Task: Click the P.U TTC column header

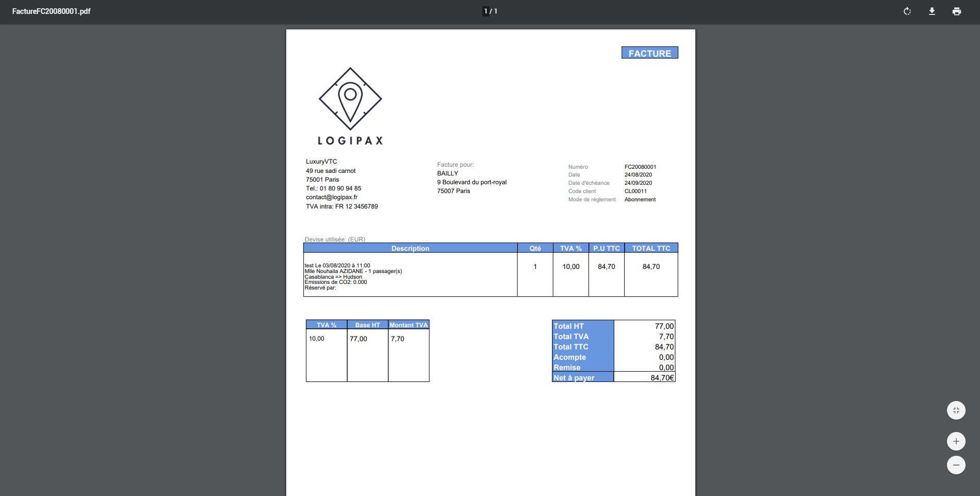Action: (606, 248)
